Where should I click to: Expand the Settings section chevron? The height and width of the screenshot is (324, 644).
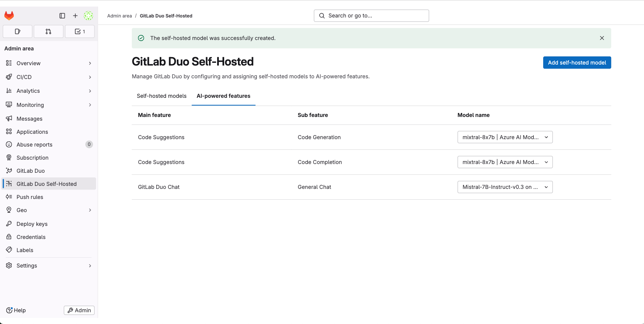(x=90, y=266)
